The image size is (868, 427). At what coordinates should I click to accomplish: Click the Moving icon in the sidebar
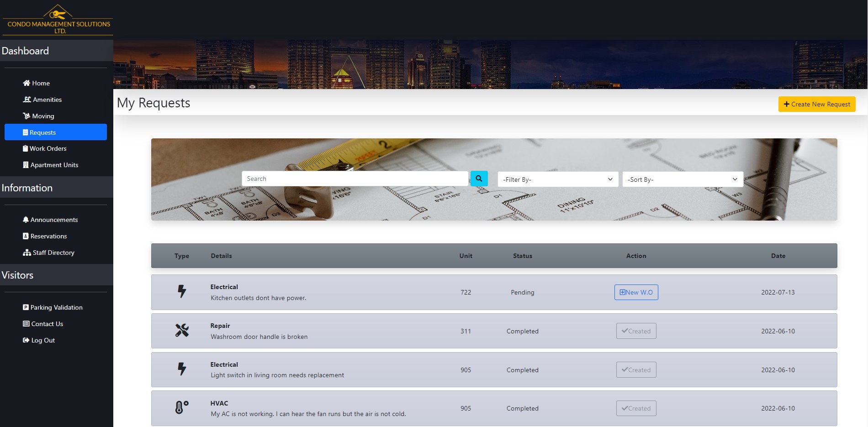(x=26, y=116)
